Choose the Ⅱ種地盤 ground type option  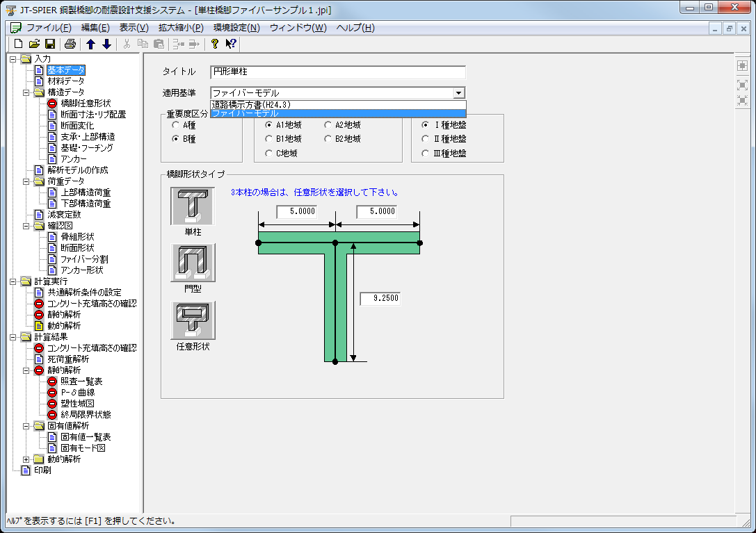tap(426, 139)
